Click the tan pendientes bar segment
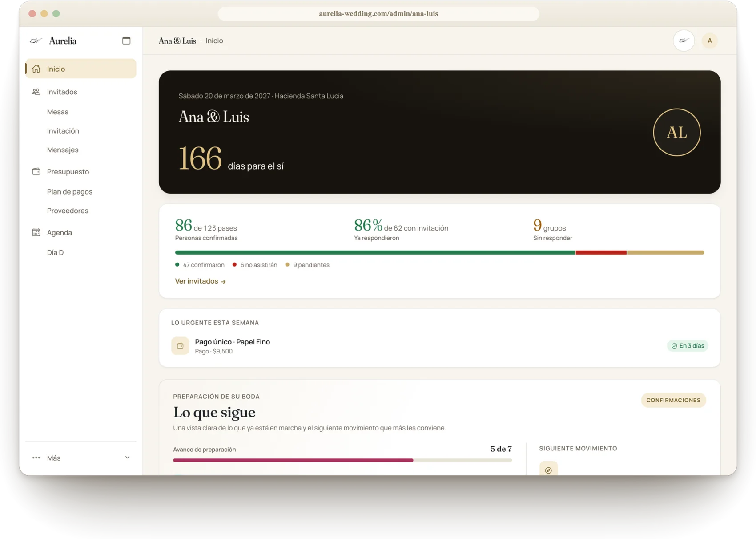The image size is (756, 539). 666,252
